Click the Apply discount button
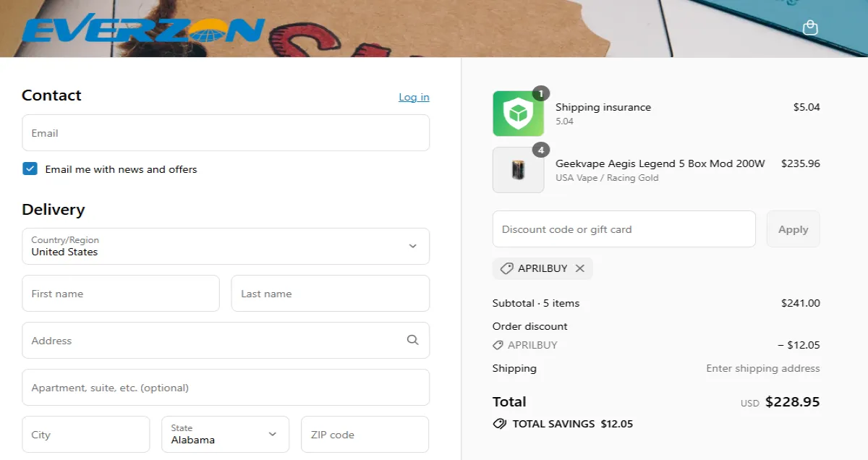The width and height of the screenshot is (868, 460). click(x=793, y=229)
